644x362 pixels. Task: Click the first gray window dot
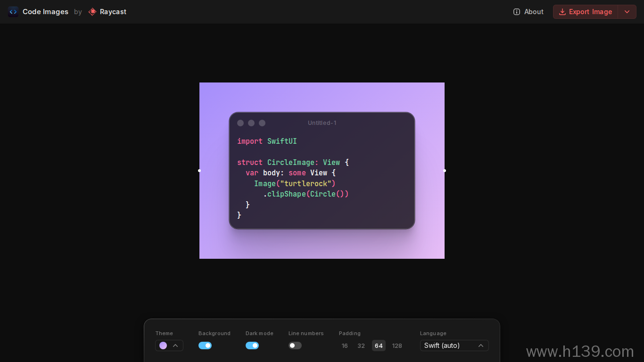coord(240,123)
